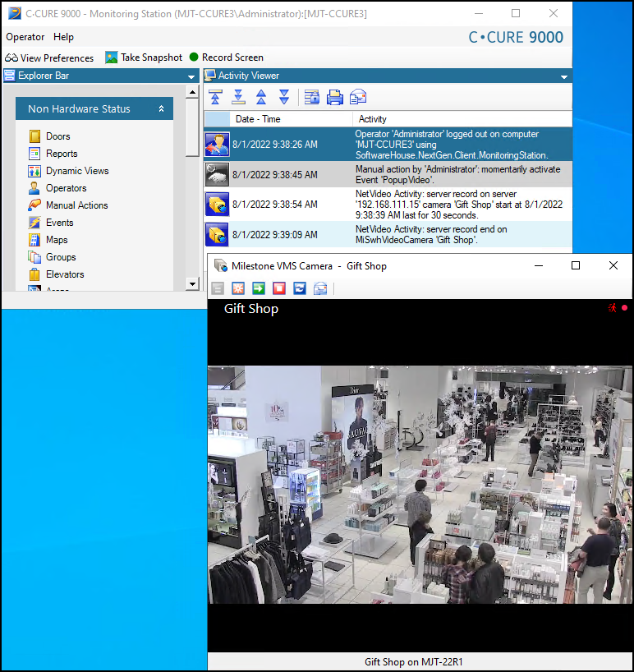Click the red stop icon in camera toolbar
Viewport: 634px width, 672px height.
click(x=279, y=288)
